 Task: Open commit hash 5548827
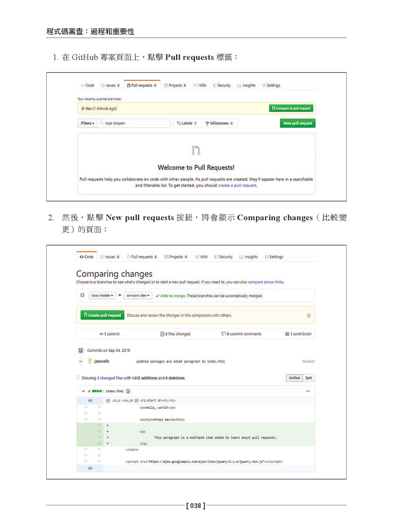(x=309, y=361)
